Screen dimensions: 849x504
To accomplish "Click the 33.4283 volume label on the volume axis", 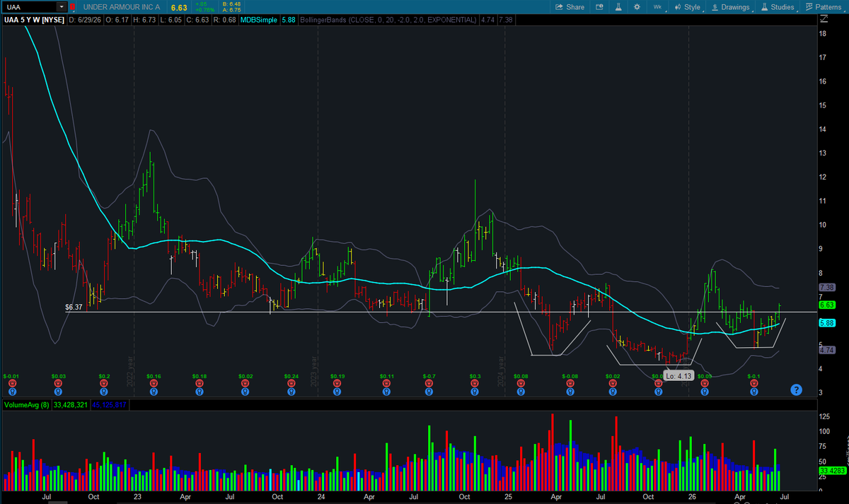I will point(833,470).
